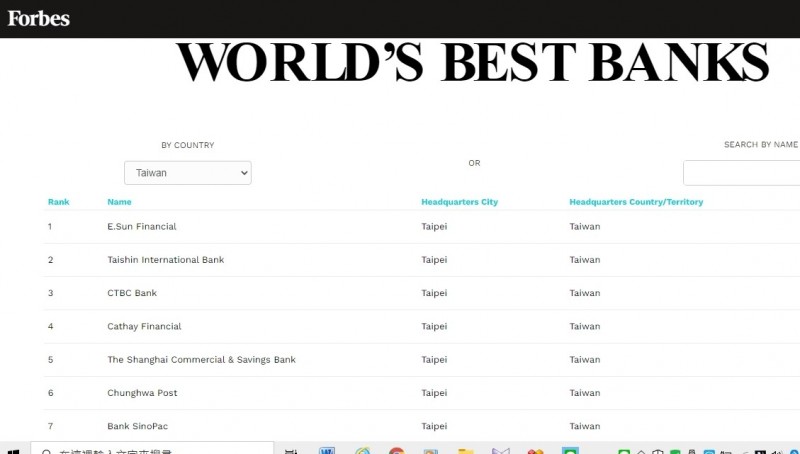Open Microsoft Word from the taskbar

click(327, 450)
